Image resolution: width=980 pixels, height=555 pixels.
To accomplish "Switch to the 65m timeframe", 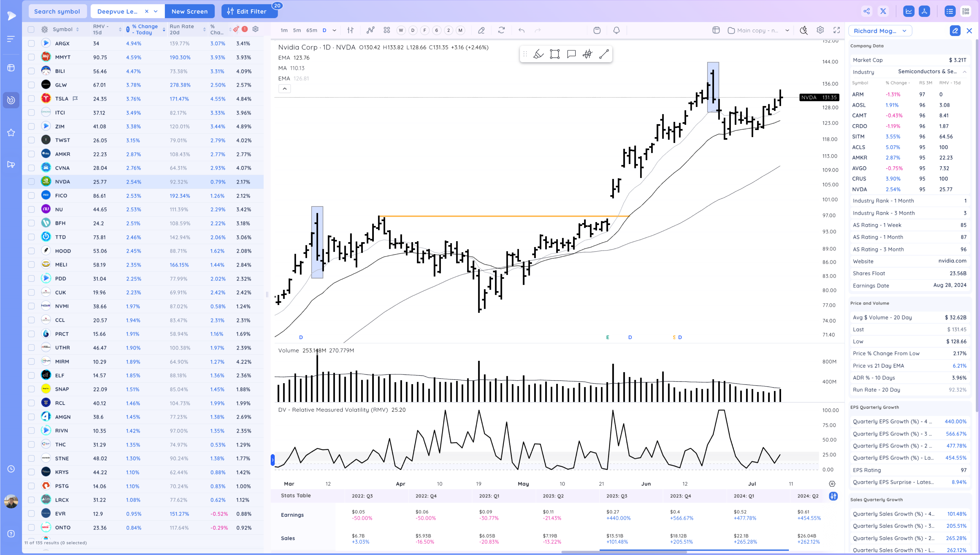I will pyautogui.click(x=311, y=30).
